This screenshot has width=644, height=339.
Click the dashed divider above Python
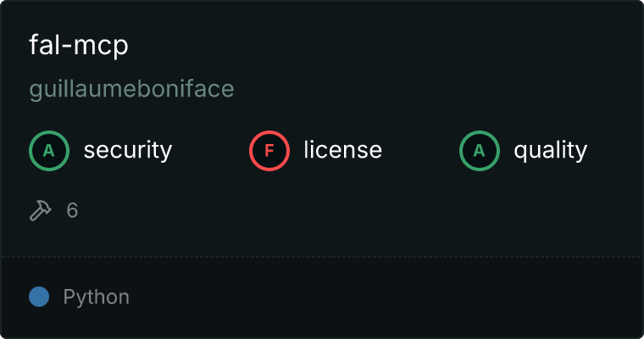tap(322, 256)
